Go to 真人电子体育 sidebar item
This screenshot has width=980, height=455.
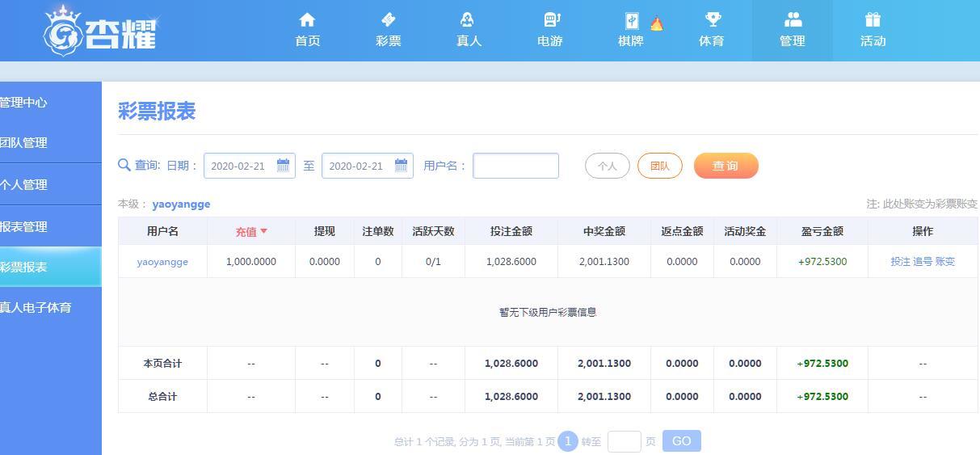36,307
